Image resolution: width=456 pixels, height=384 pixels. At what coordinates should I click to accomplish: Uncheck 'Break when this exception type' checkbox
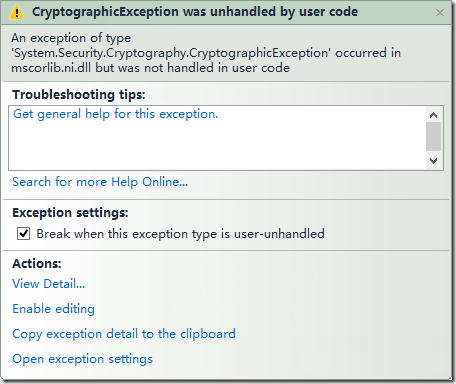tap(24, 234)
